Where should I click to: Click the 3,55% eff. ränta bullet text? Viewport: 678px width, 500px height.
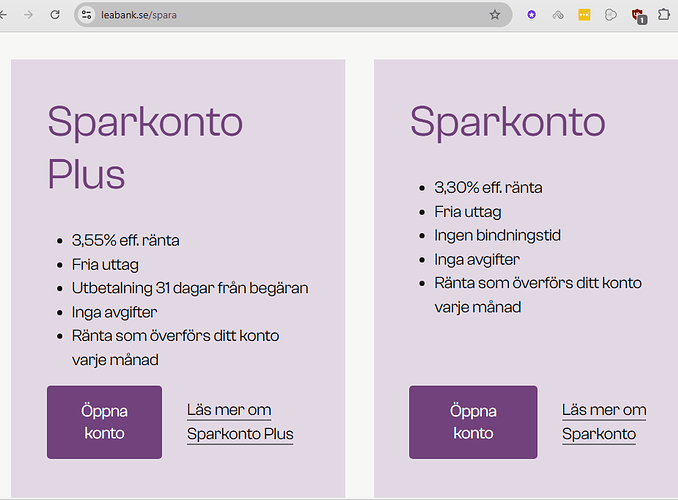point(125,240)
